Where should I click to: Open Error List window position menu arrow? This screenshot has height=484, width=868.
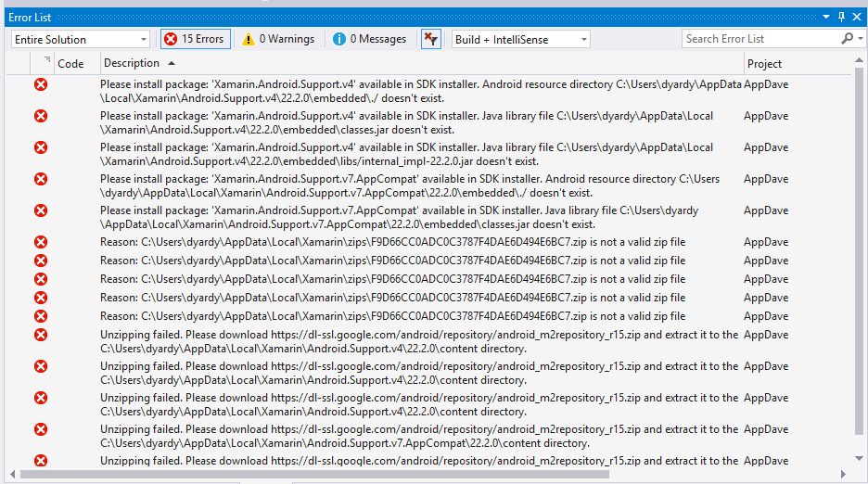(827, 17)
